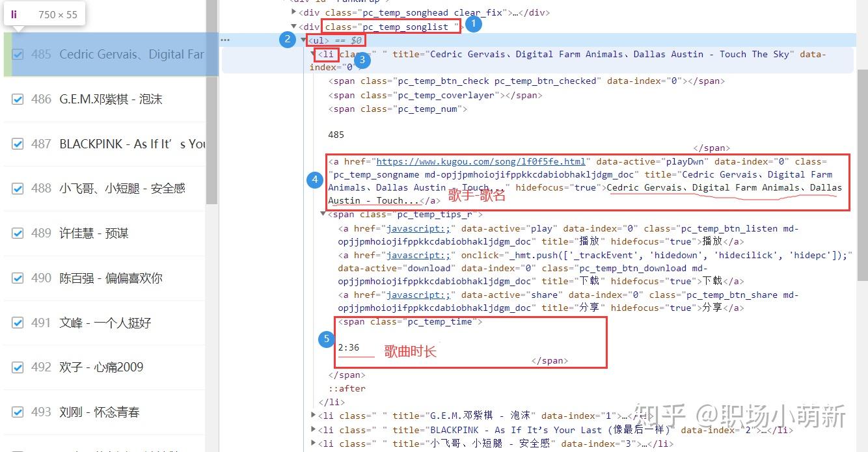Screen dimensions: 868x452
Task: Toggle checkbox for 493 刘刚 - 怀念青春
Action: pyautogui.click(x=18, y=412)
